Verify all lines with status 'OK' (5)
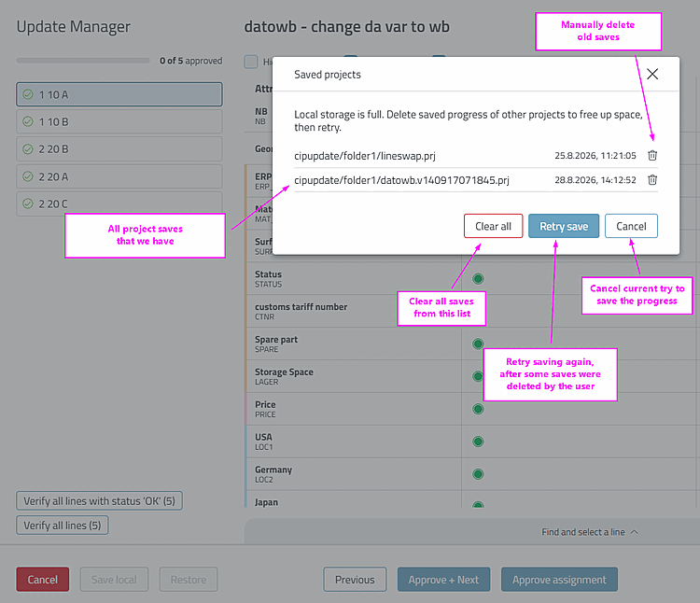Viewport: 700px width, 603px height. (99, 501)
